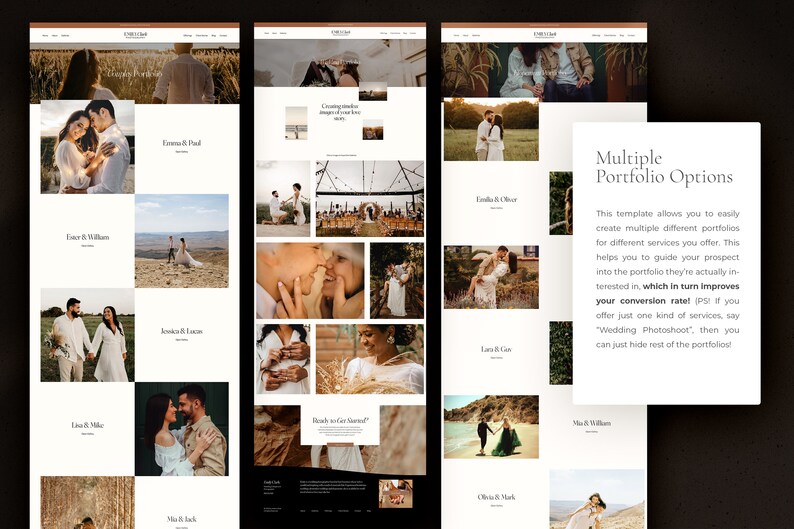Click the button in Ready to Get Started card

(340, 444)
